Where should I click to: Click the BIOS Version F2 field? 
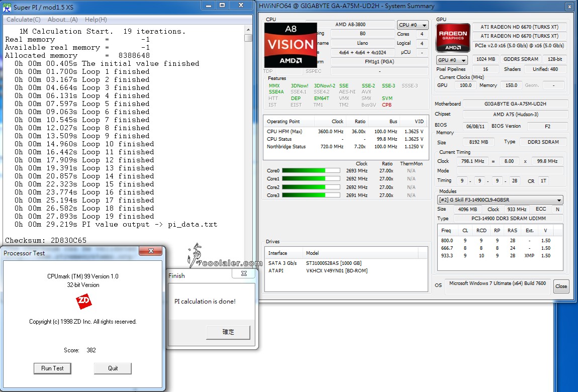[x=547, y=126]
